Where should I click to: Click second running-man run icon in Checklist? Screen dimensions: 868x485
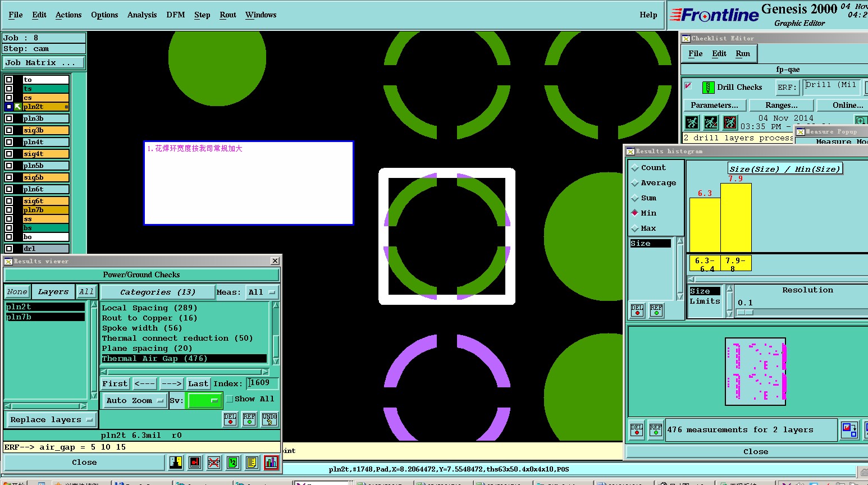(711, 122)
